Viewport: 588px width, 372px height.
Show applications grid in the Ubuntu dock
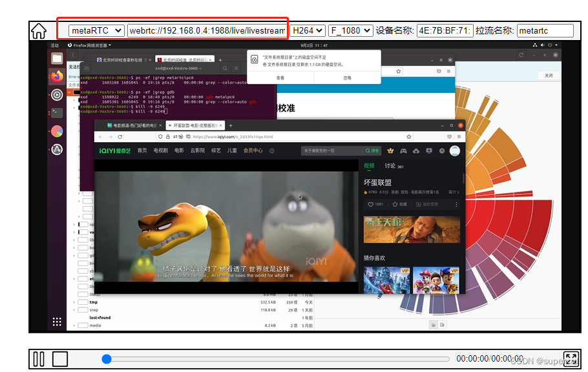pyautogui.click(x=57, y=322)
